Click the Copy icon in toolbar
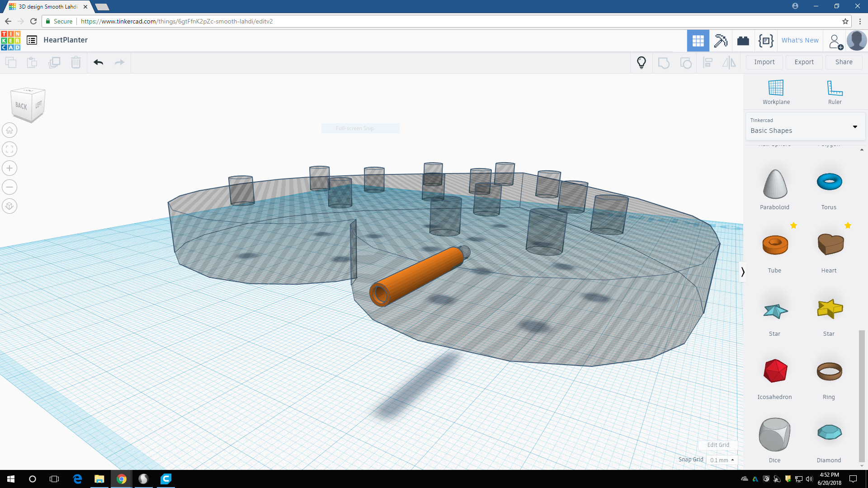 [11, 62]
